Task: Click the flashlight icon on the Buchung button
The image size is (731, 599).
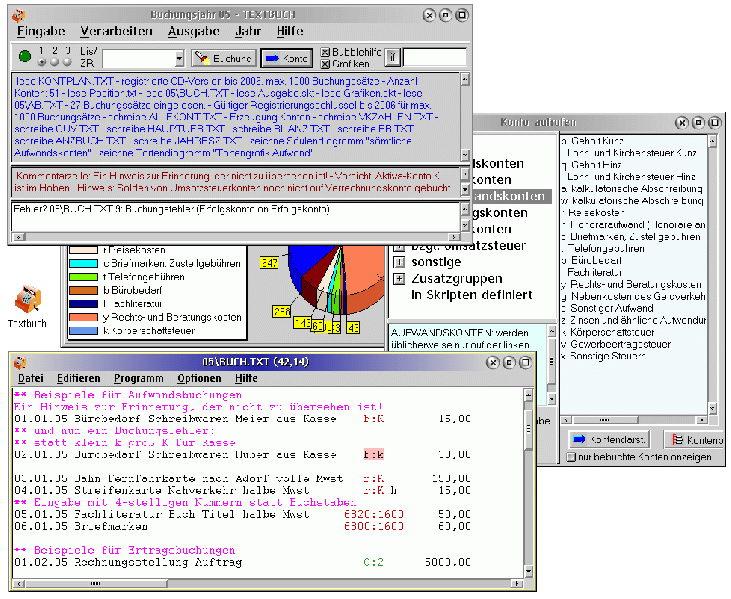Action: (x=202, y=58)
